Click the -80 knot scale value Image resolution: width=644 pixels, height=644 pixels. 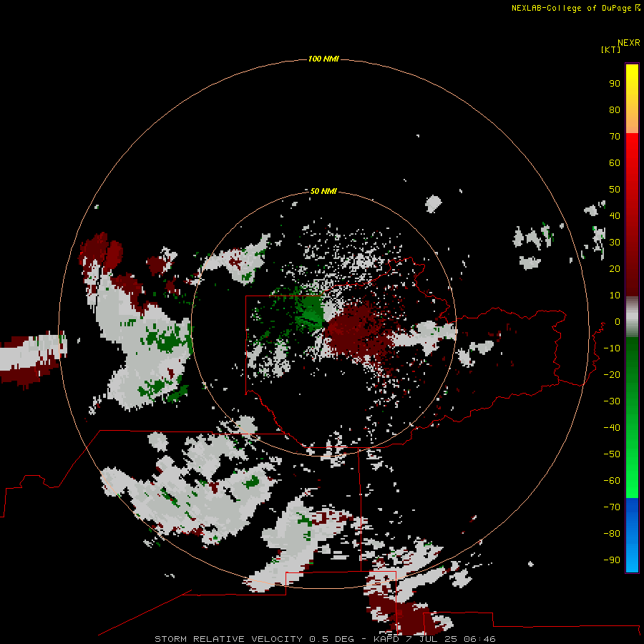[612, 534]
